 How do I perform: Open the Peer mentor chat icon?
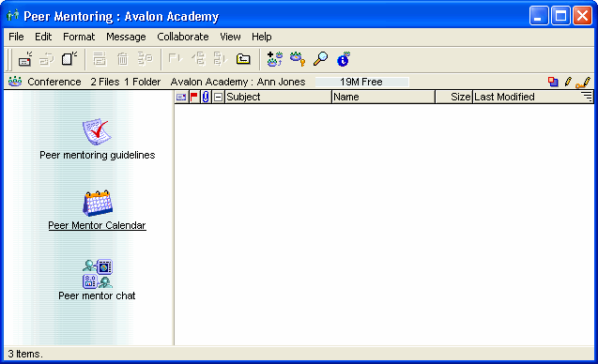pos(98,274)
